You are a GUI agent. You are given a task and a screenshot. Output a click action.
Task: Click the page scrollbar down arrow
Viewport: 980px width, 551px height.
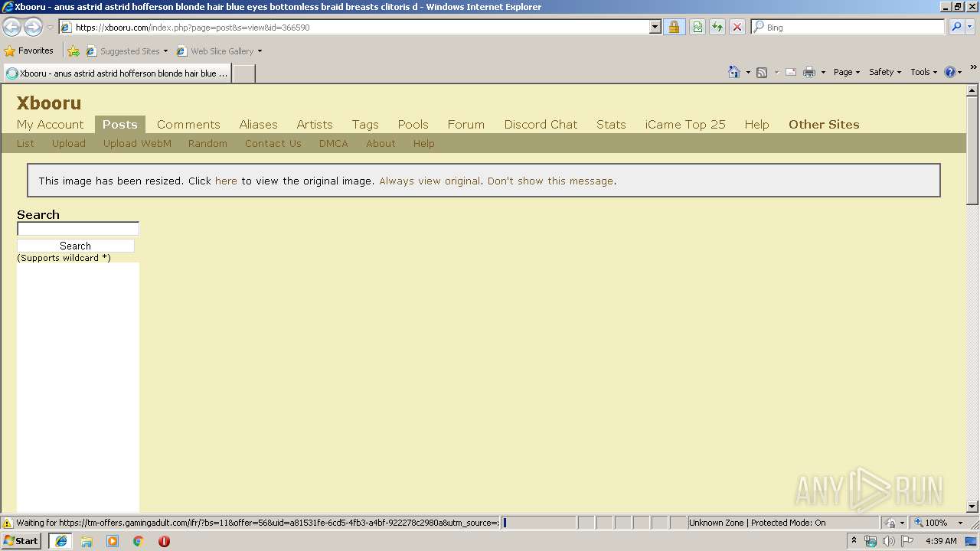coord(972,506)
